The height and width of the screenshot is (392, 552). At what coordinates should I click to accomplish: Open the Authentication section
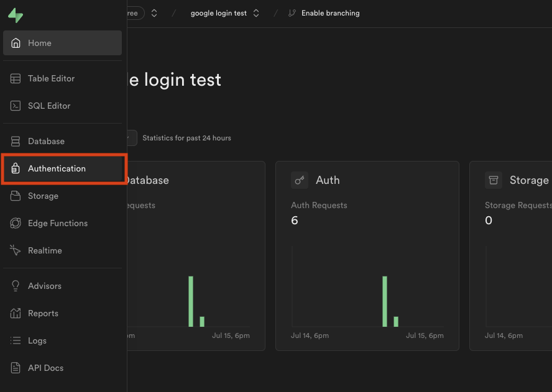click(x=62, y=168)
